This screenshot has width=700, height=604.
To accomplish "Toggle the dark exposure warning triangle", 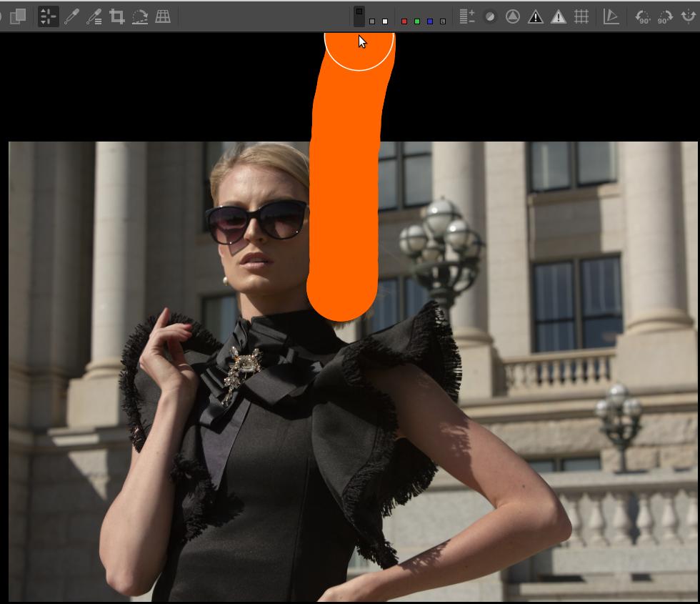I will click(x=536, y=17).
